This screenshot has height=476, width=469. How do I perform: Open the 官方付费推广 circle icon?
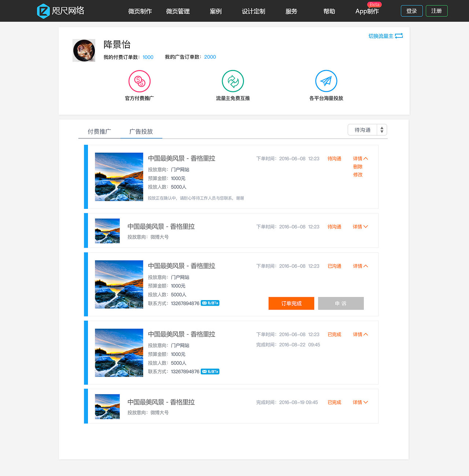140,81
